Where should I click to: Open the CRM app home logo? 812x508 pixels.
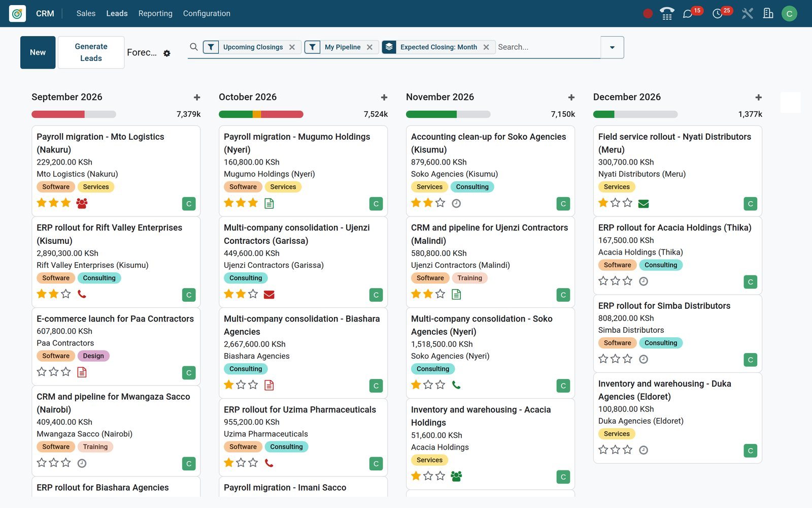click(17, 13)
